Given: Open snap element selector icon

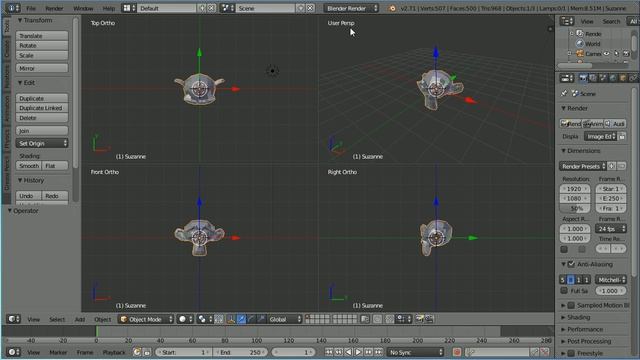Looking at the screenshot, I should (x=403, y=319).
